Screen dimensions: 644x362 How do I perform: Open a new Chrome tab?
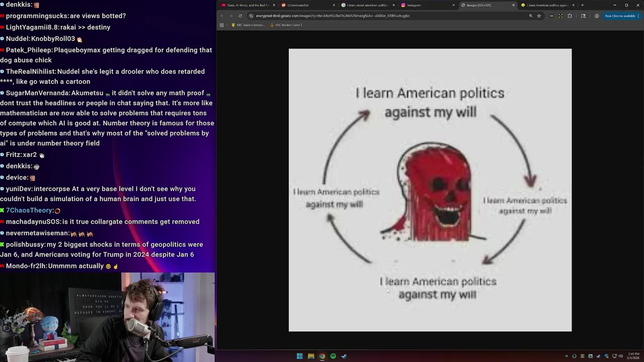[582, 5]
